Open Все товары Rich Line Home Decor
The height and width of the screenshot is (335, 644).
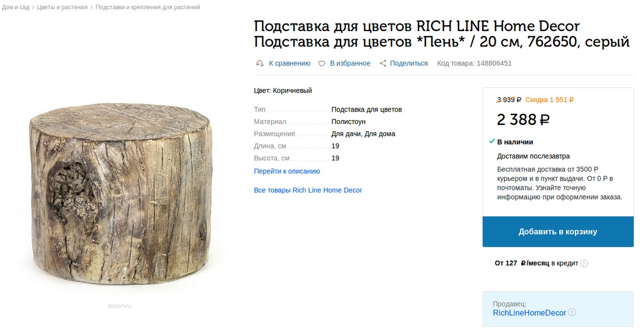tap(308, 190)
